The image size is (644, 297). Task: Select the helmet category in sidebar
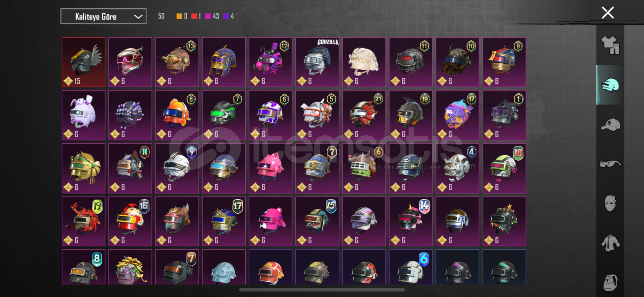point(610,85)
